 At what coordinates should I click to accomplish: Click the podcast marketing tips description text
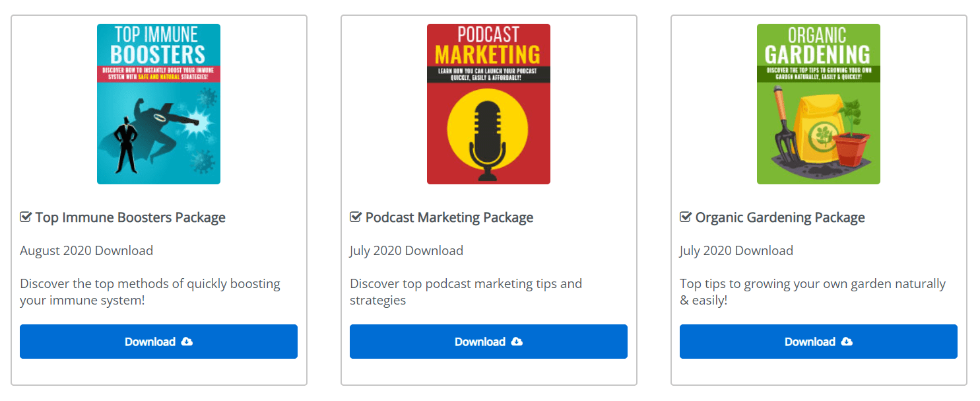click(x=465, y=292)
